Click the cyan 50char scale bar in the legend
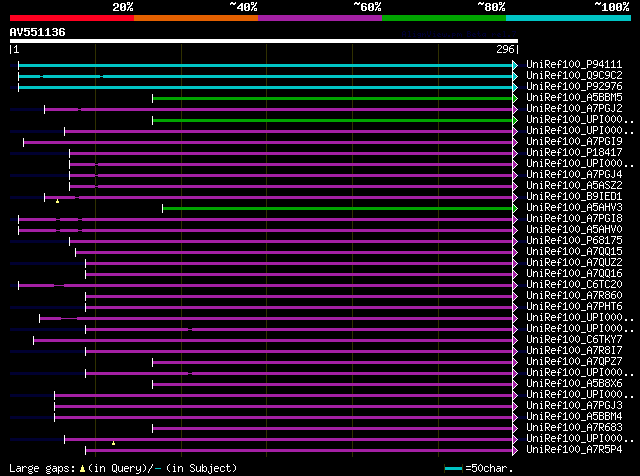640x476 pixels. (455, 468)
